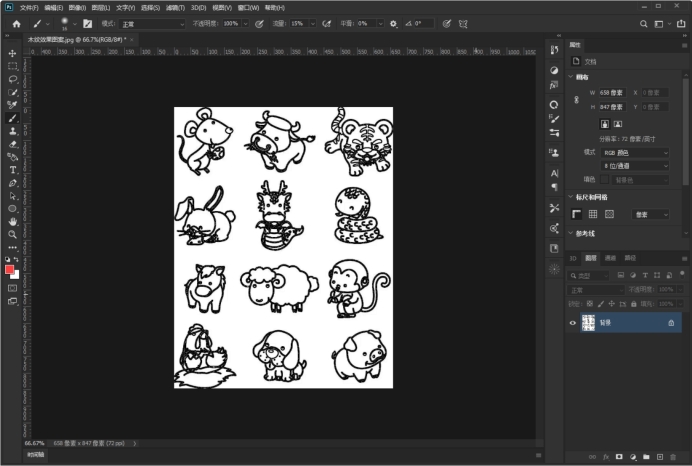The image size is (692, 466).
Task: Click the search magnifier icon at top right
Action: [643, 24]
